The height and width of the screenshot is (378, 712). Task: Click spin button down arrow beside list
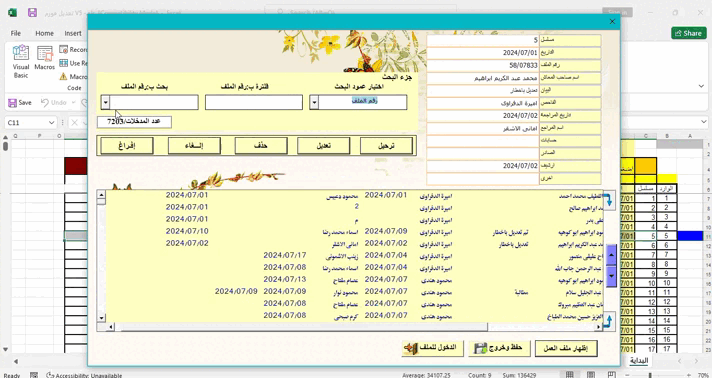pyautogui.click(x=611, y=276)
